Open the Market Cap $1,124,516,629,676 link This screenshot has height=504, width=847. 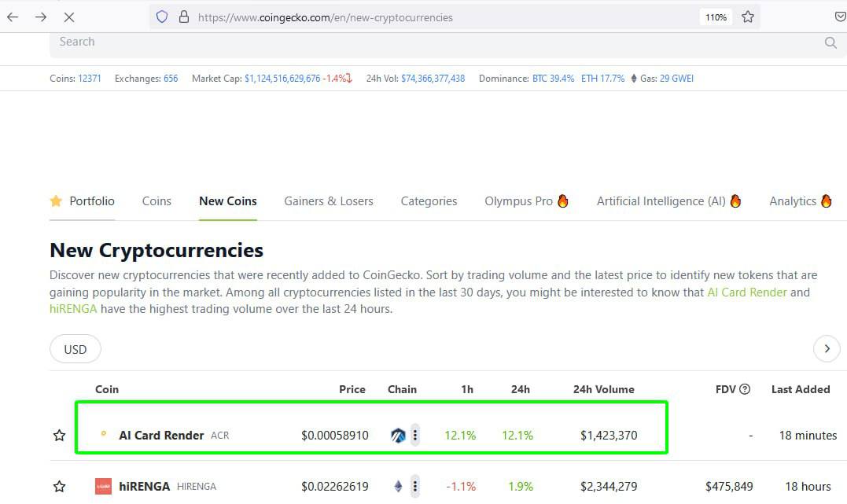tap(282, 79)
